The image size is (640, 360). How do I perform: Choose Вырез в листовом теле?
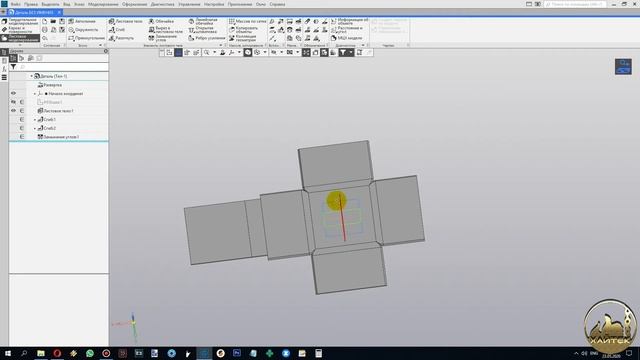pyautogui.click(x=165, y=30)
